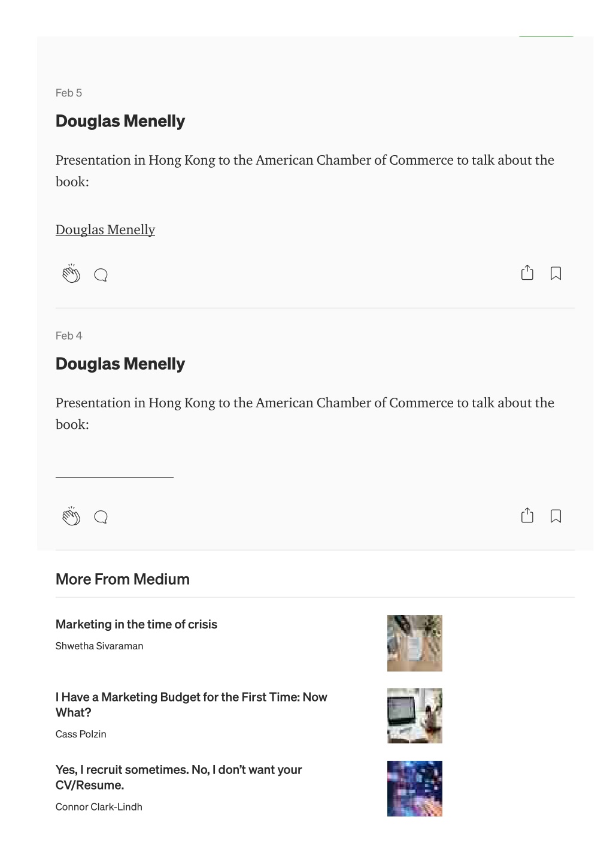This screenshot has width=613, height=868.
Task: Share the Feb 5 Douglas Menelly post
Action: point(527,273)
